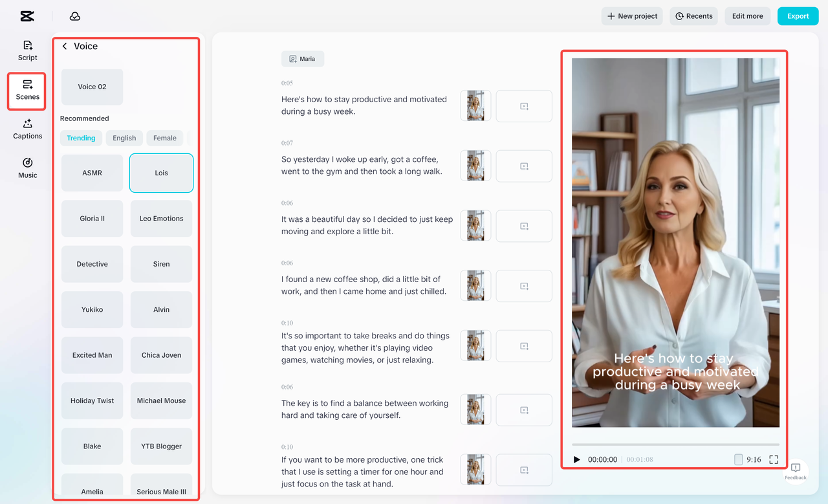Pick the Detective voice

coord(92,264)
